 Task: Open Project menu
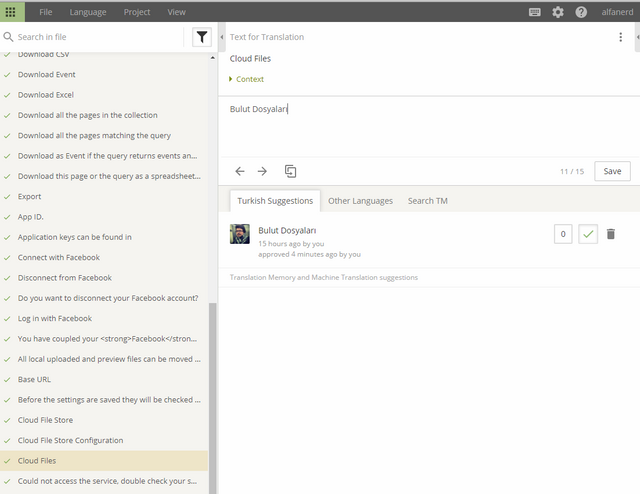137,12
